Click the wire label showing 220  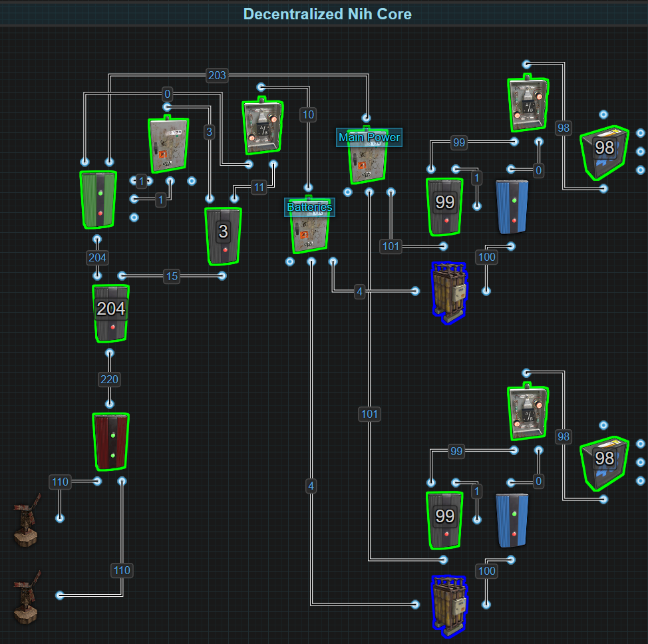click(109, 380)
